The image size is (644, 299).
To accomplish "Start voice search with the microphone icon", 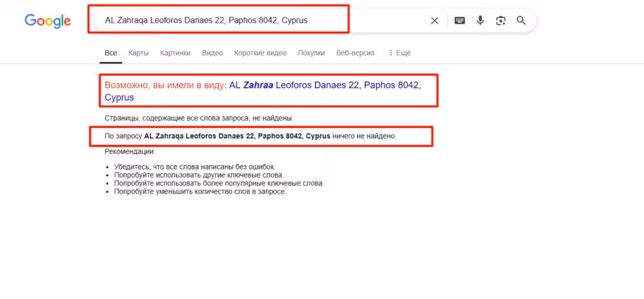I will click(x=480, y=21).
